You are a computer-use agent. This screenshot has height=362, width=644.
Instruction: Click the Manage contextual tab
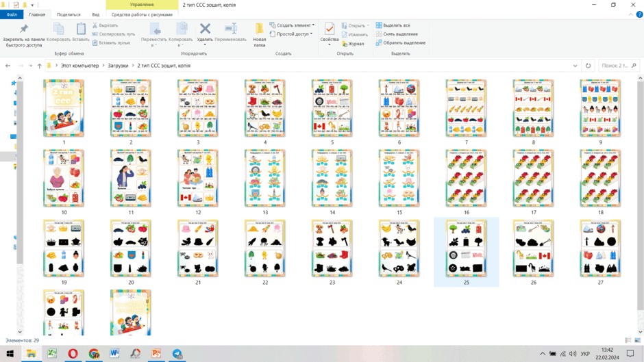click(142, 5)
